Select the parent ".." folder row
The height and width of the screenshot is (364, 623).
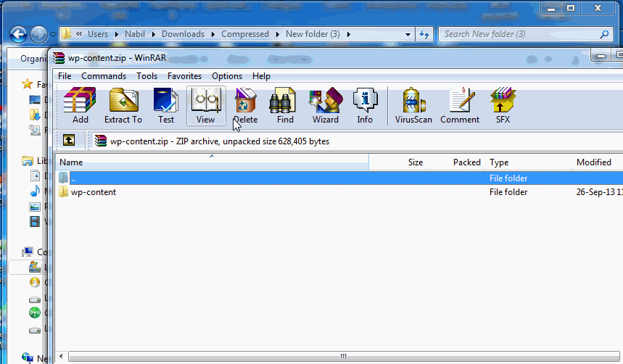339,178
